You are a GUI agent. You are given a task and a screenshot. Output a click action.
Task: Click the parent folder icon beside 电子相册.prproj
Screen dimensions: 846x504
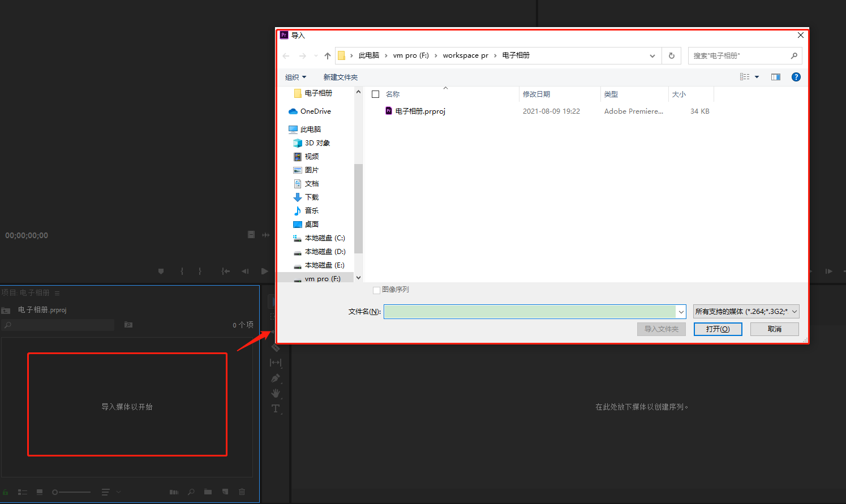(6, 311)
